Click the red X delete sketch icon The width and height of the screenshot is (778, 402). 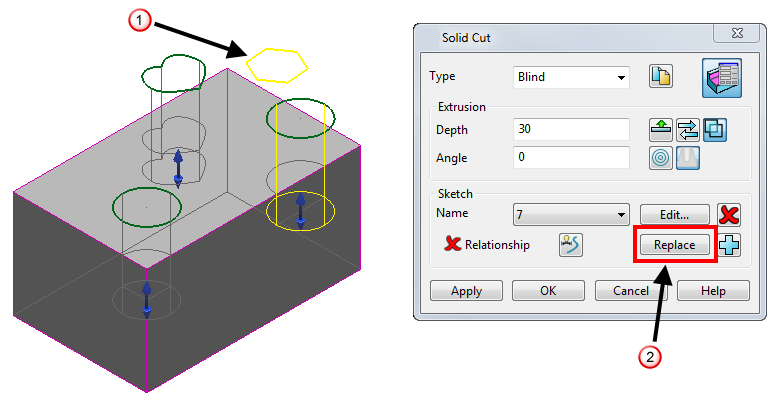[729, 215]
